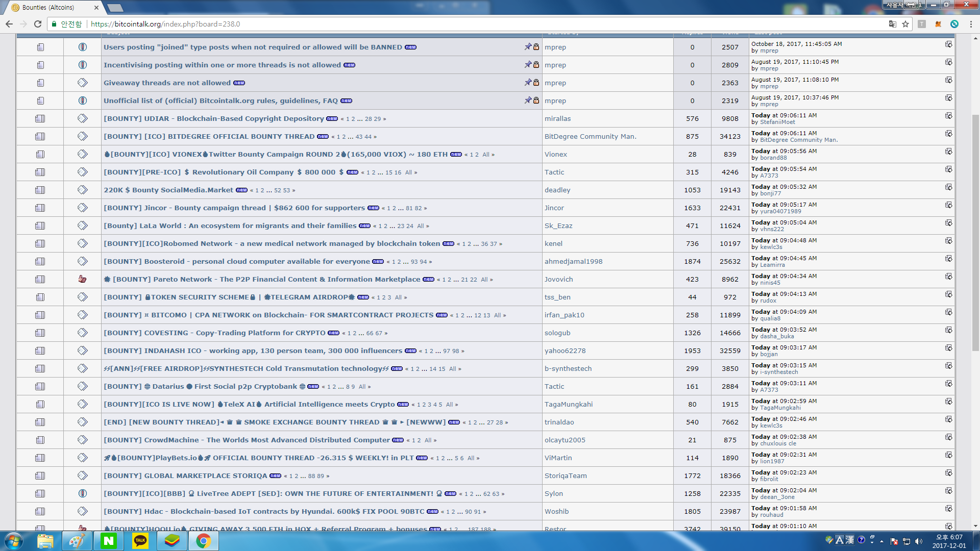Click the orange extension icon in Chrome toolbar
980x551 pixels.
(x=938, y=24)
